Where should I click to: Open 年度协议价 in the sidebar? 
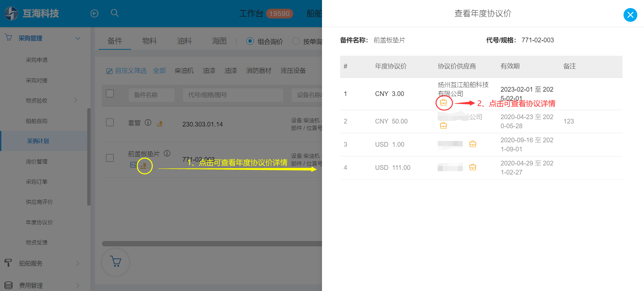39,223
